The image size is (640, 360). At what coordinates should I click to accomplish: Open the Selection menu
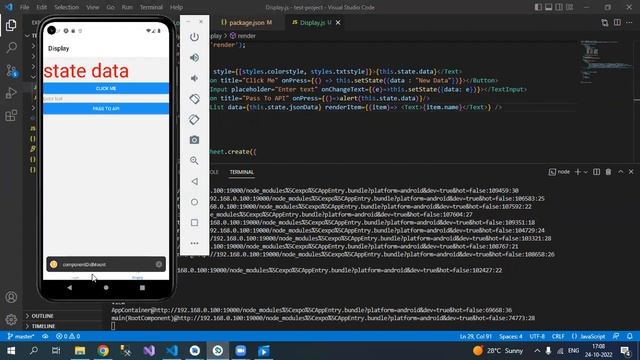67,7
